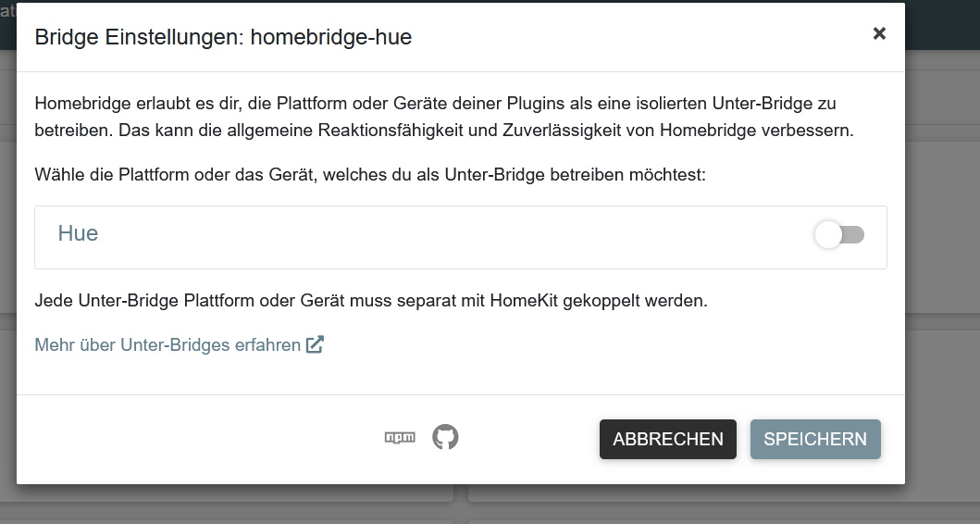980x524 pixels.
Task: Click the word 'homebridge-hue' in the header
Action: tap(331, 37)
